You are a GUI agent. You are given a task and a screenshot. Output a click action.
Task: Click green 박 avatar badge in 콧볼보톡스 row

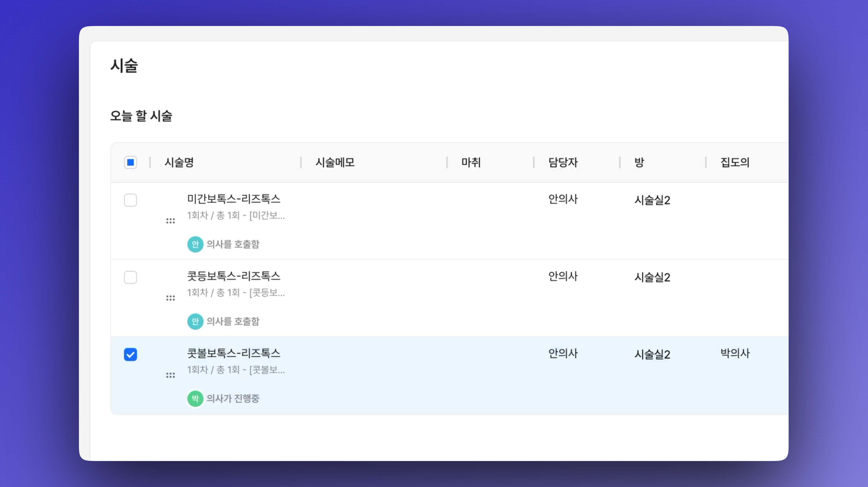[195, 399]
